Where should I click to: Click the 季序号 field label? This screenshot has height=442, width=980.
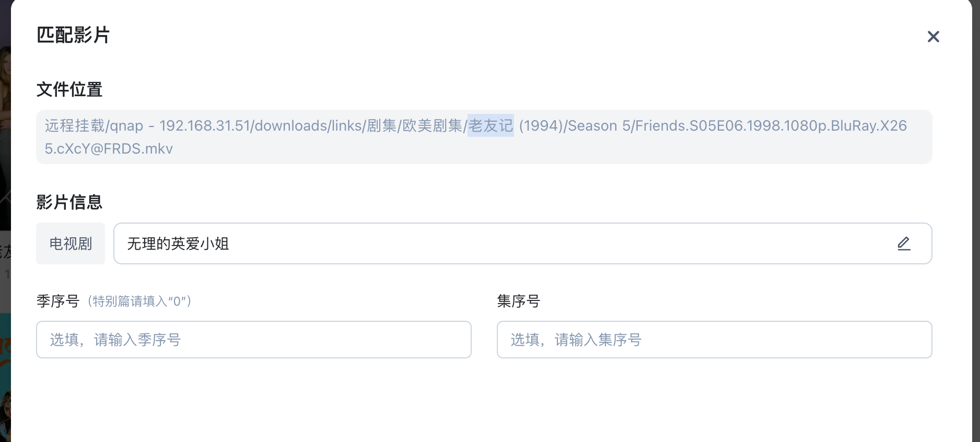tap(57, 301)
